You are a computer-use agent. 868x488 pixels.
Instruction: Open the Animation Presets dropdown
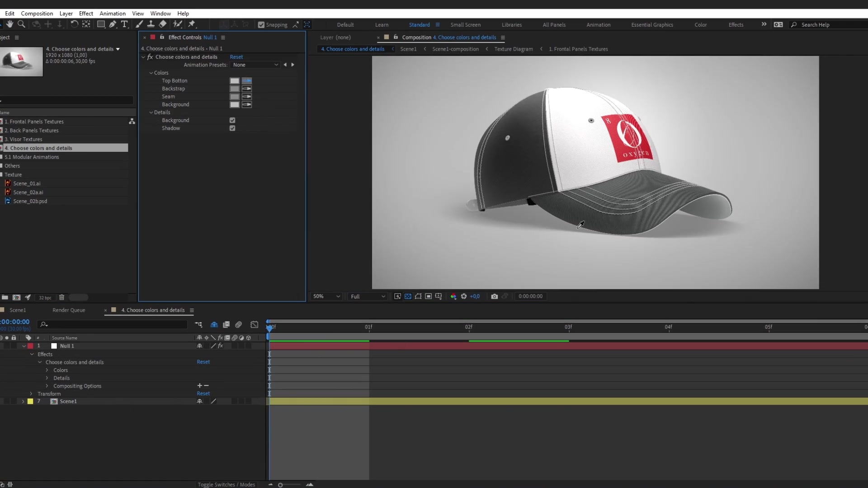[x=255, y=65]
